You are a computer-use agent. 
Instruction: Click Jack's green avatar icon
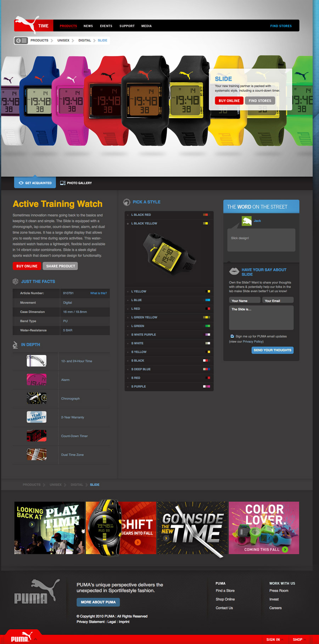247,221
